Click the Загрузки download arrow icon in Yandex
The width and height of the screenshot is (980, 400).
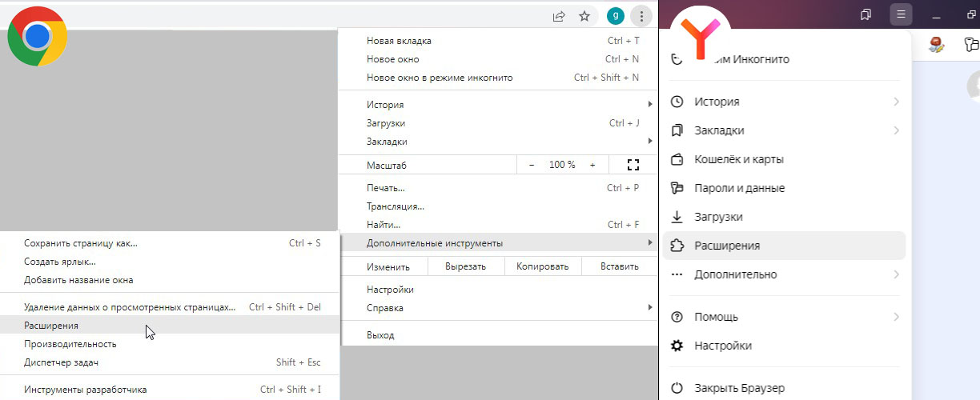tap(677, 217)
